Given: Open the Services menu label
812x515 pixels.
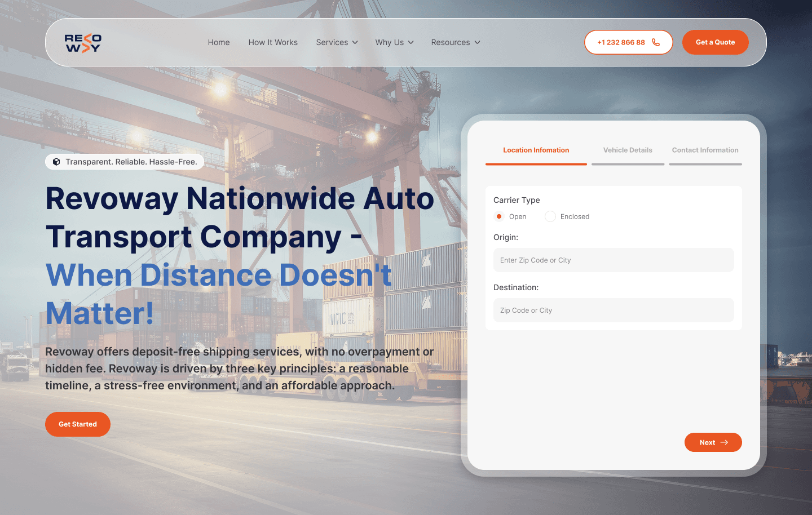Looking at the screenshot, I should click(x=332, y=42).
